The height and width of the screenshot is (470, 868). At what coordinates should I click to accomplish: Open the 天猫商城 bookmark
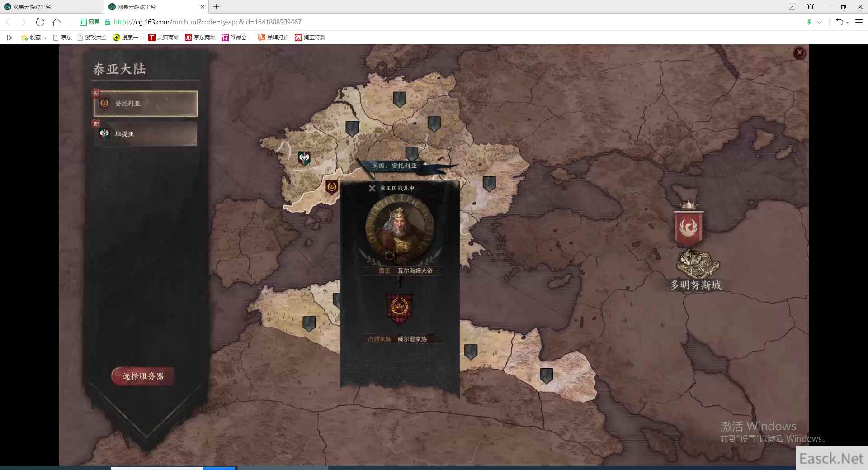164,38
